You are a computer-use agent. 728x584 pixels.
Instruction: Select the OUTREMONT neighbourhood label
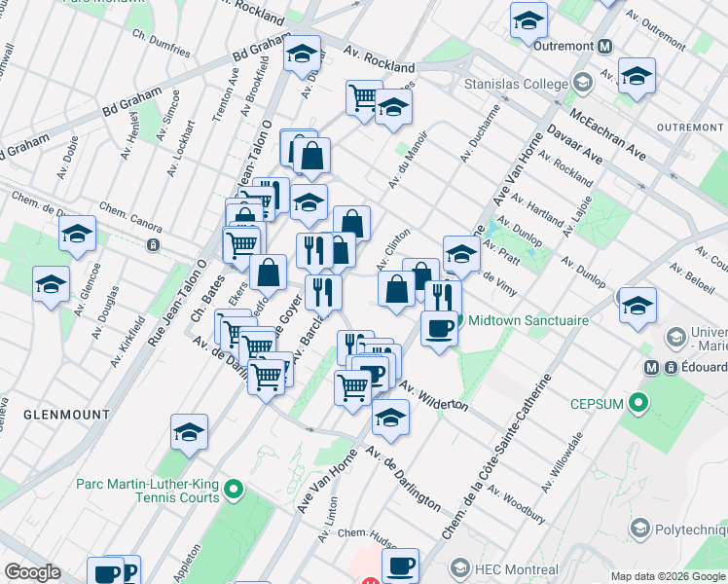(690, 128)
